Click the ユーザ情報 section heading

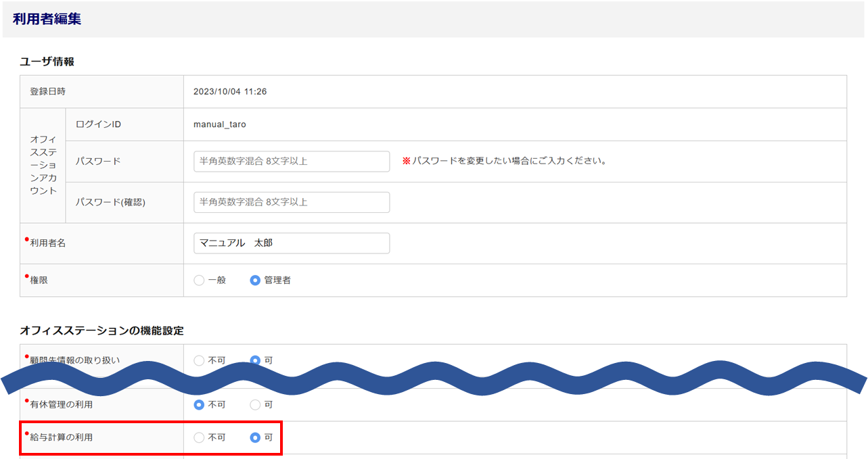[47, 62]
